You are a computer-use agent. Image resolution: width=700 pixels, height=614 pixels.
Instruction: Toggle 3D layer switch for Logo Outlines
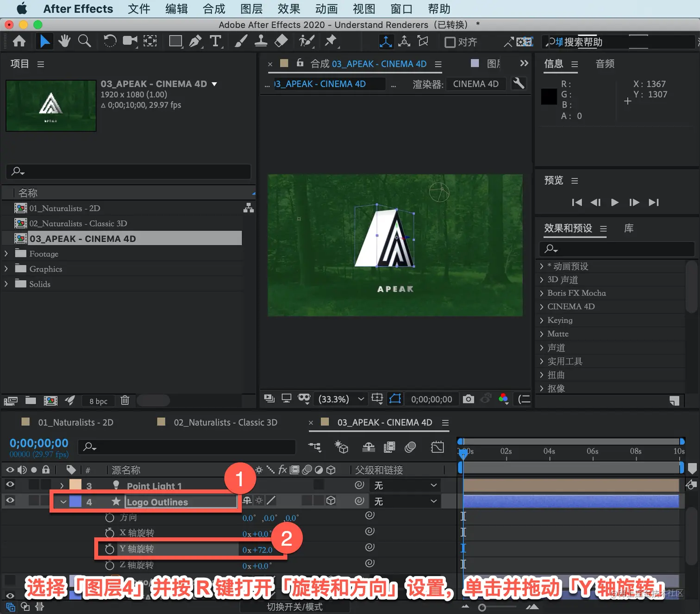tap(331, 501)
